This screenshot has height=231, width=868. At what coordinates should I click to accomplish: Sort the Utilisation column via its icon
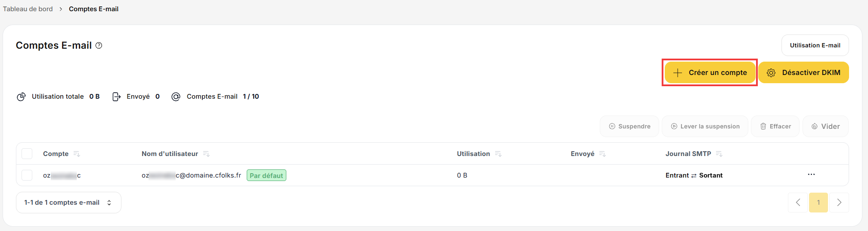pyautogui.click(x=498, y=154)
